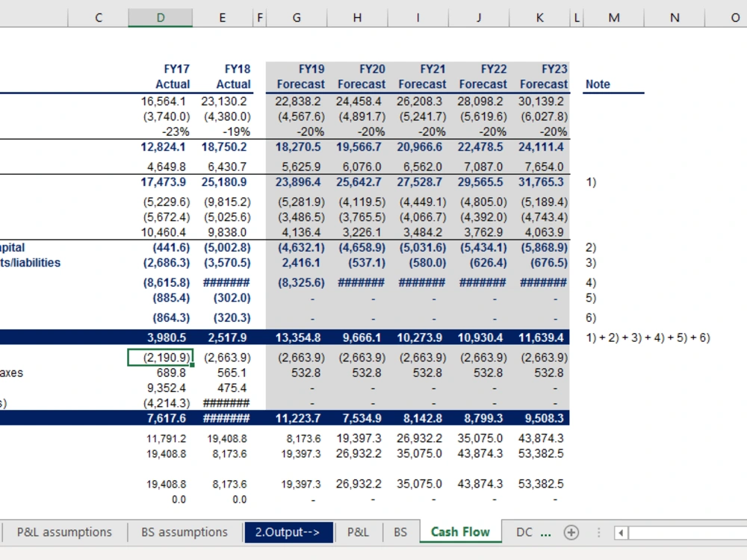
Task: Select column G header
Action: [x=297, y=18]
